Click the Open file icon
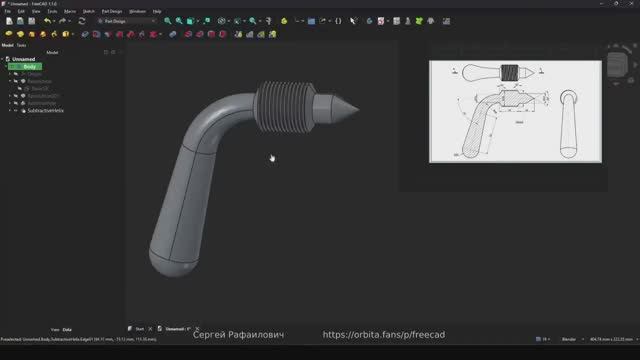The image size is (640, 360). [x=20, y=21]
